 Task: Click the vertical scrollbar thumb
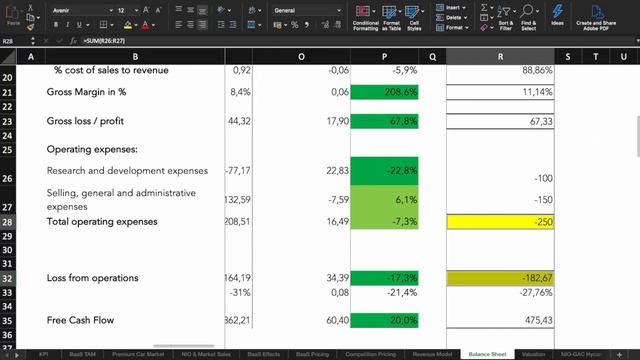[638, 136]
